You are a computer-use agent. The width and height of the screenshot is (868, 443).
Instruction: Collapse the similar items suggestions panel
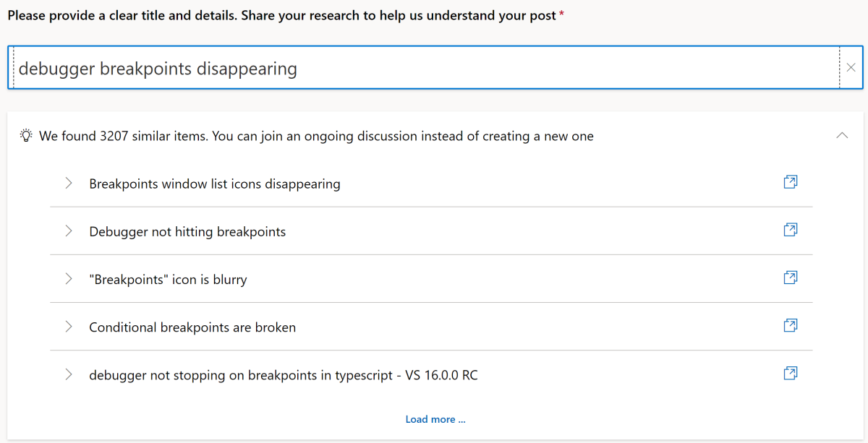[842, 135]
